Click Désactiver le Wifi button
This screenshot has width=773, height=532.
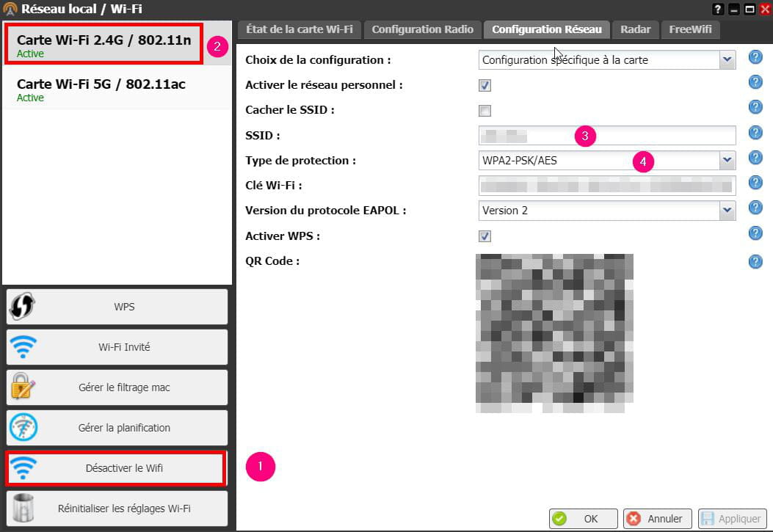[116, 468]
